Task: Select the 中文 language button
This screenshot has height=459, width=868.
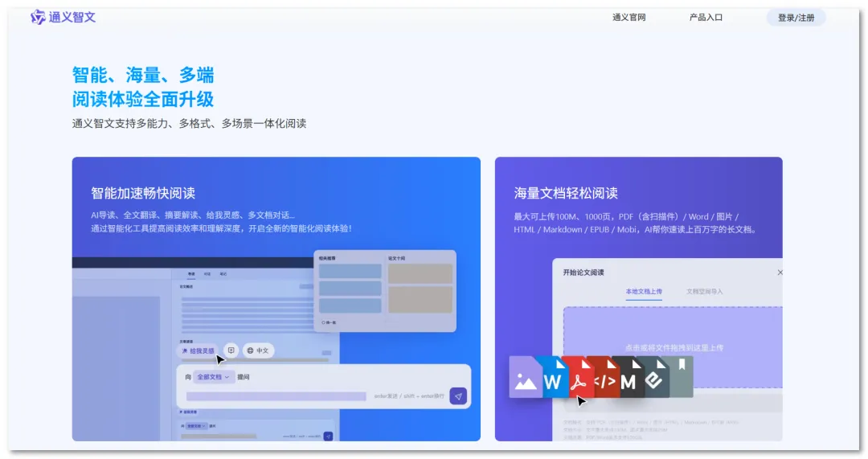Action: (258, 350)
